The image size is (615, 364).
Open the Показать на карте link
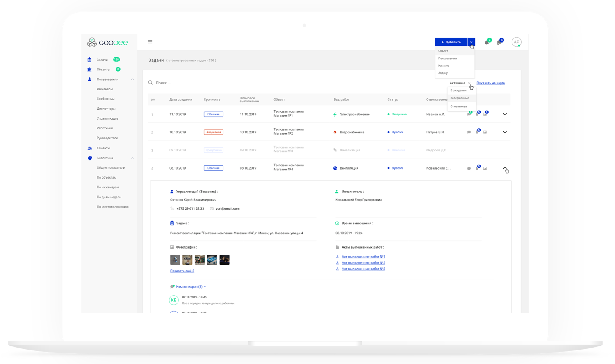coord(490,83)
